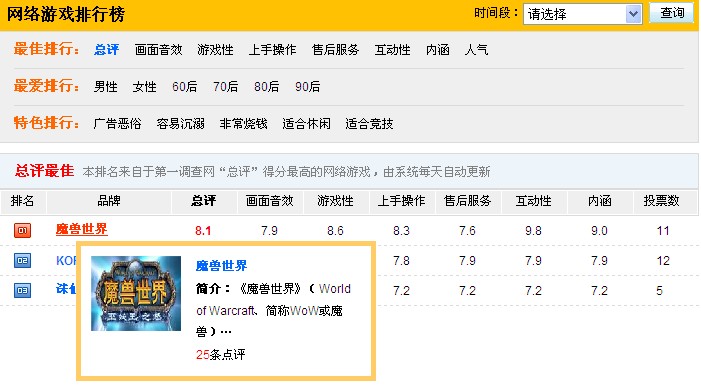Open the 非常烧钱 special ranking
701x386 pixels.
tap(243, 123)
